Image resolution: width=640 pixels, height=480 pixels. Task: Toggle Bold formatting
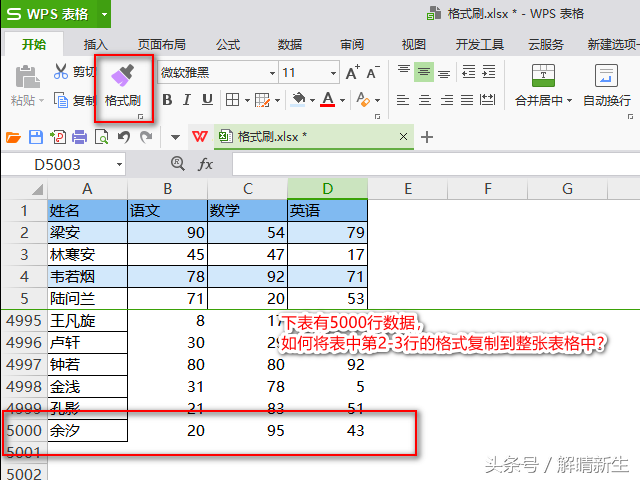pos(167,100)
